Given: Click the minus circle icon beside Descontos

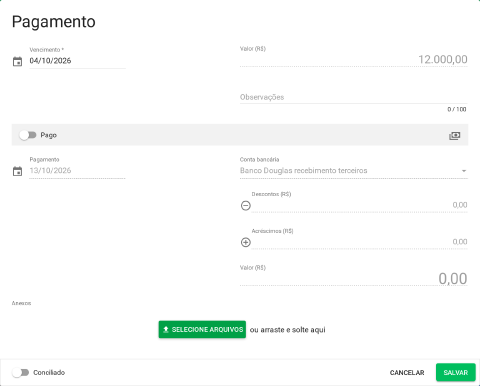Looking at the screenshot, I should pos(246,206).
